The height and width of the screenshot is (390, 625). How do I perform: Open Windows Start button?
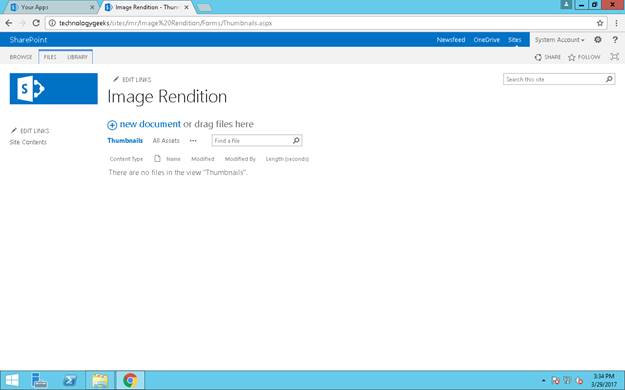pyautogui.click(x=12, y=380)
